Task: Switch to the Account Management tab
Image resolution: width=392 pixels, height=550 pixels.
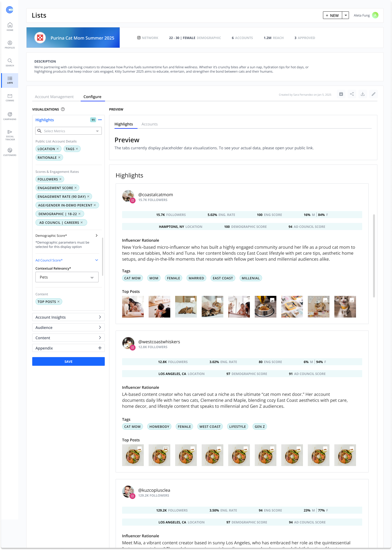Action: [x=54, y=97]
